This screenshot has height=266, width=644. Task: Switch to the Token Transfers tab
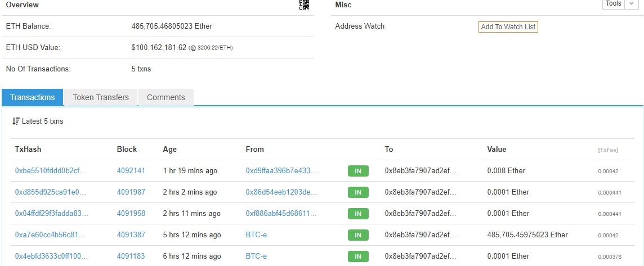(x=101, y=97)
